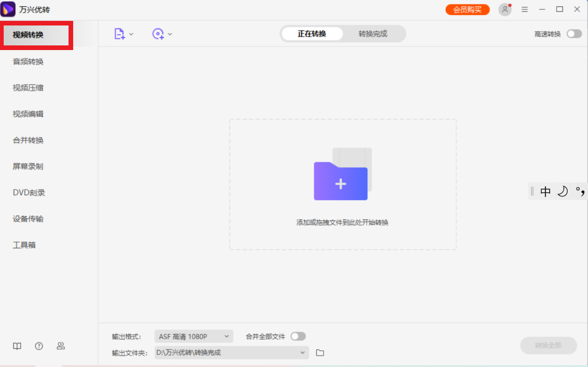Screen dimensions: 588x367
Task: Click the help question mark icon
Action: click(x=38, y=346)
